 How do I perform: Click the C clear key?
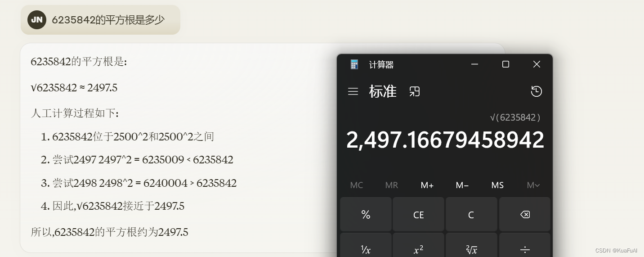pyautogui.click(x=471, y=214)
